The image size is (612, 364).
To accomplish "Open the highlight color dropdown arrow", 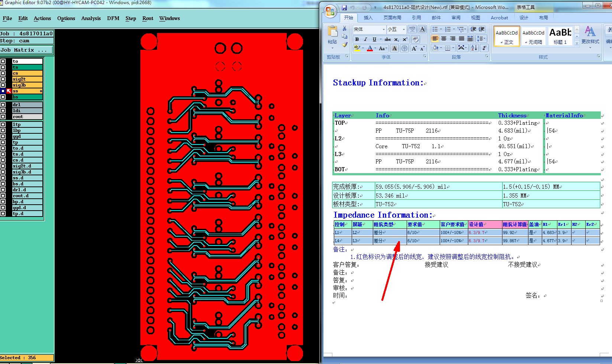I will coord(363,48).
